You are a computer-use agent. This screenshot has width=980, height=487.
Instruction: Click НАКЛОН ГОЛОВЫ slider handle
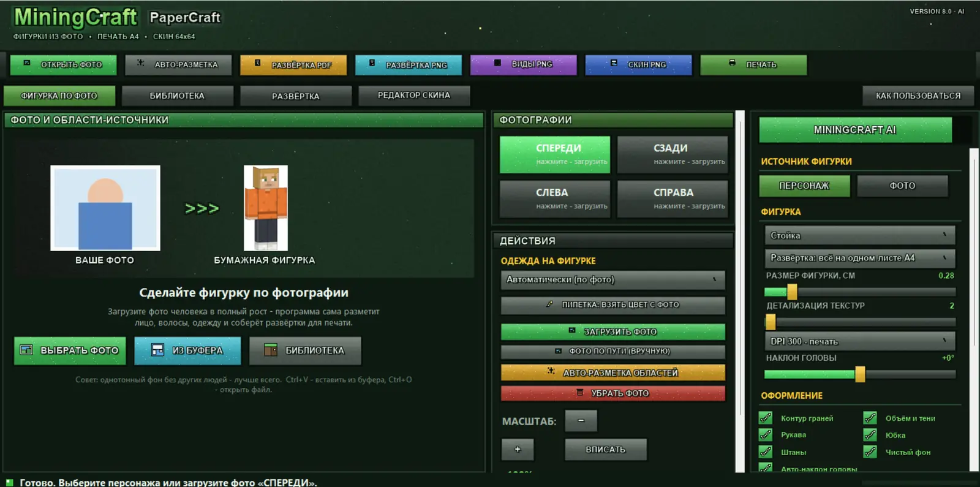(860, 374)
